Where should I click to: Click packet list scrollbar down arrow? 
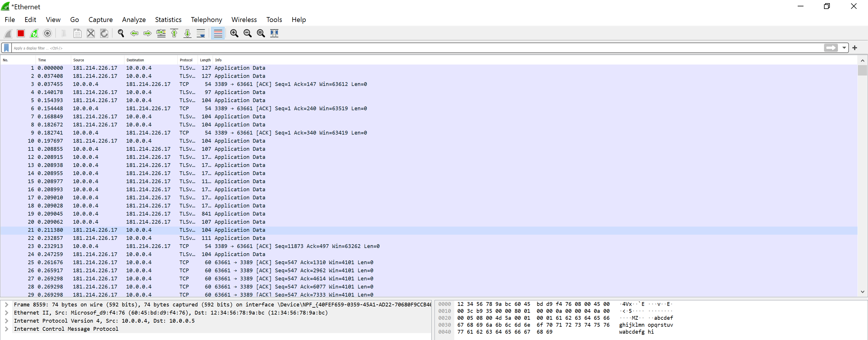862,292
